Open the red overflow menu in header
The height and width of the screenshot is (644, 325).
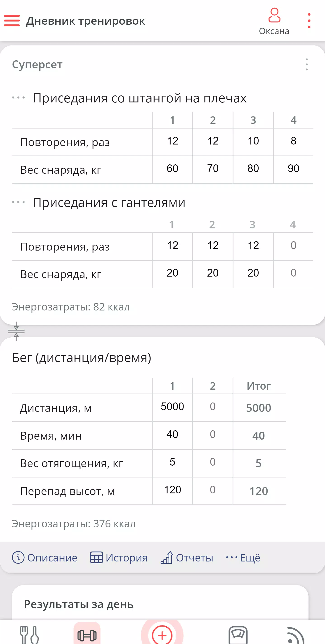tap(309, 21)
